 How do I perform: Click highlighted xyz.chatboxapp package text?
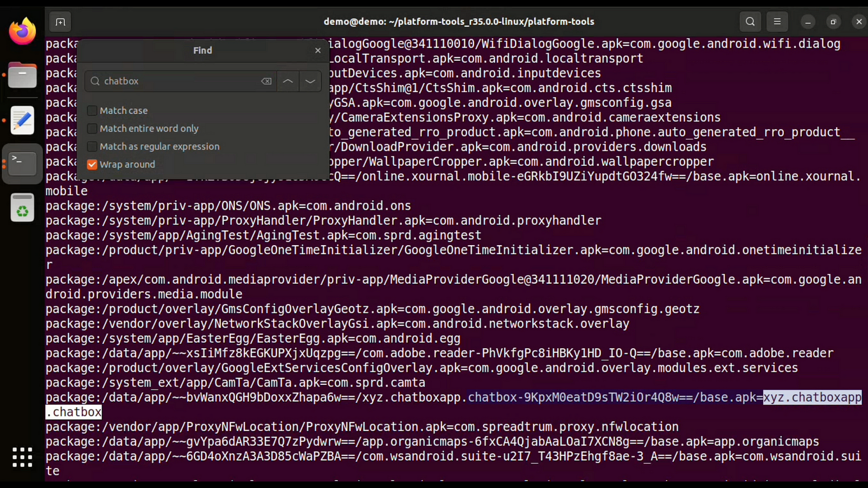coord(812,397)
